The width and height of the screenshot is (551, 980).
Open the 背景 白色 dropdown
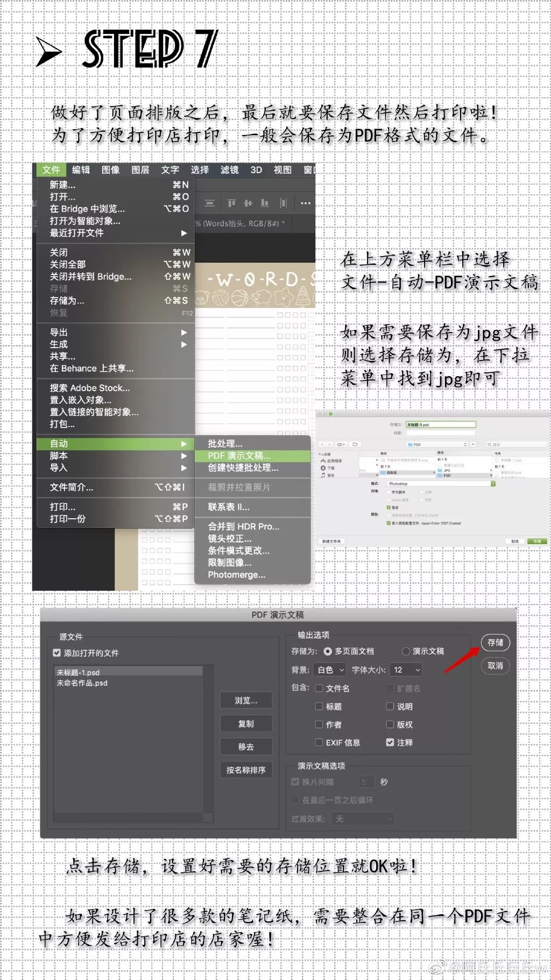tap(330, 670)
